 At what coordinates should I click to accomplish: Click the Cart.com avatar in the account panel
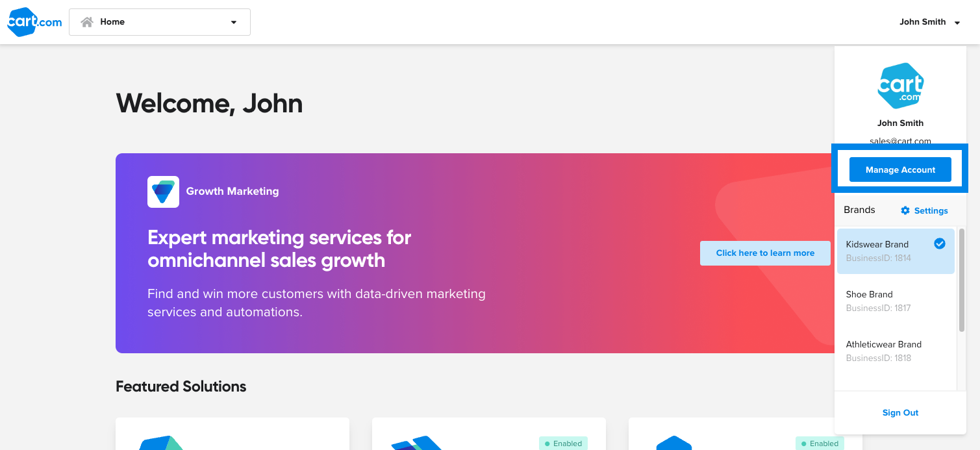click(x=900, y=86)
